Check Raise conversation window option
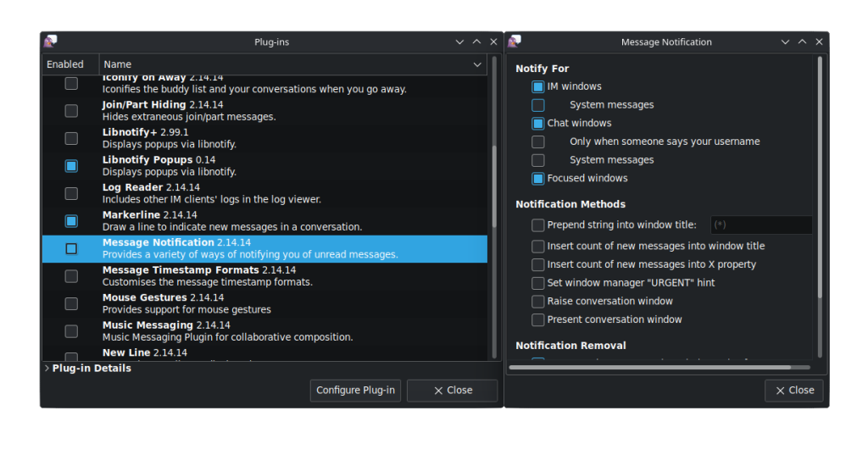 [x=538, y=302]
